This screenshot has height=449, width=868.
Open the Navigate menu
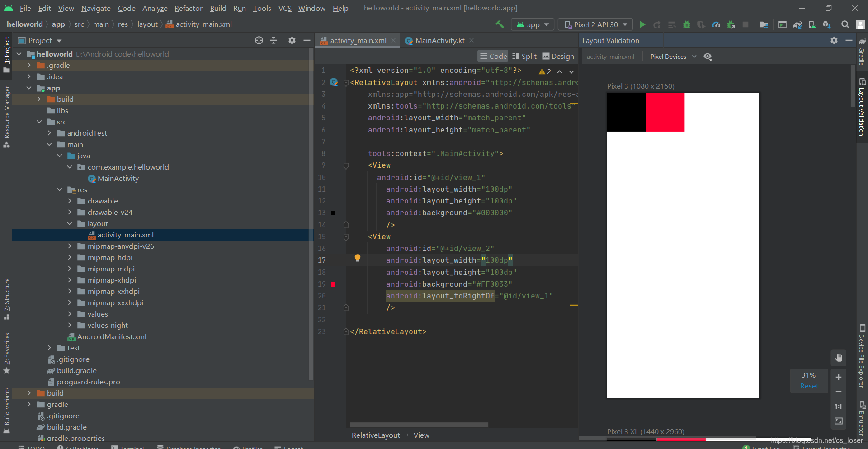point(96,8)
